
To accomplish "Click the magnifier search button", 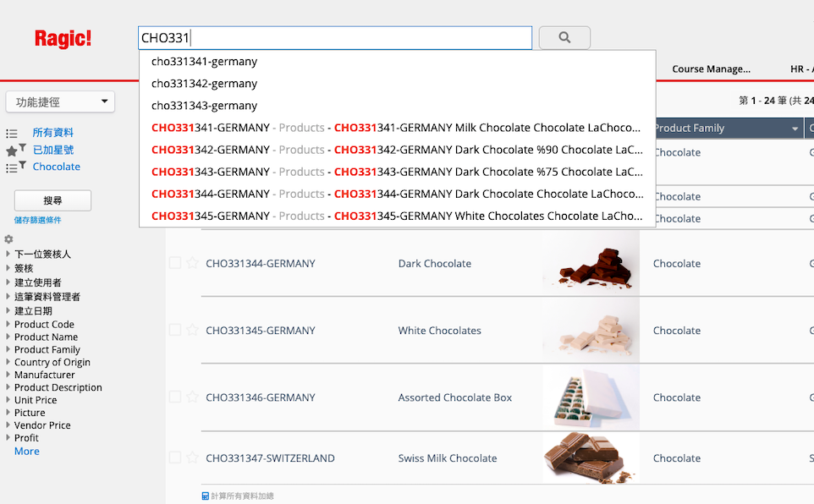I will pyautogui.click(x=564, y=38).
